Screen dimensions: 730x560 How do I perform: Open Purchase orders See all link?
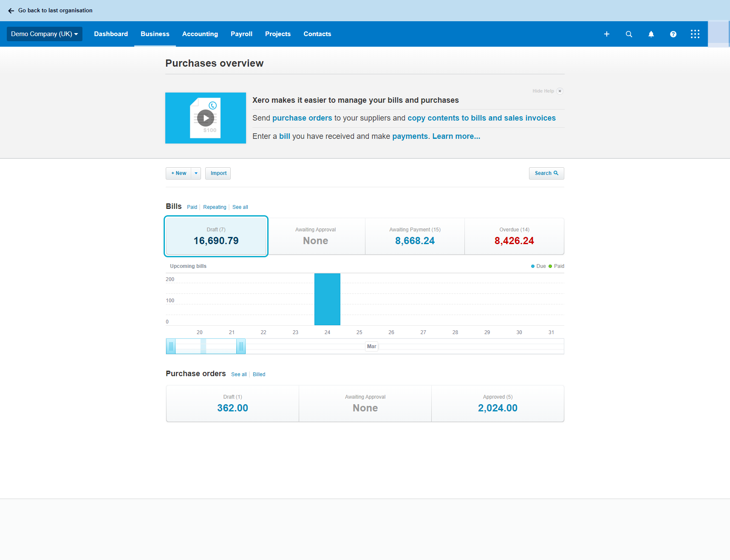[239, 374]
